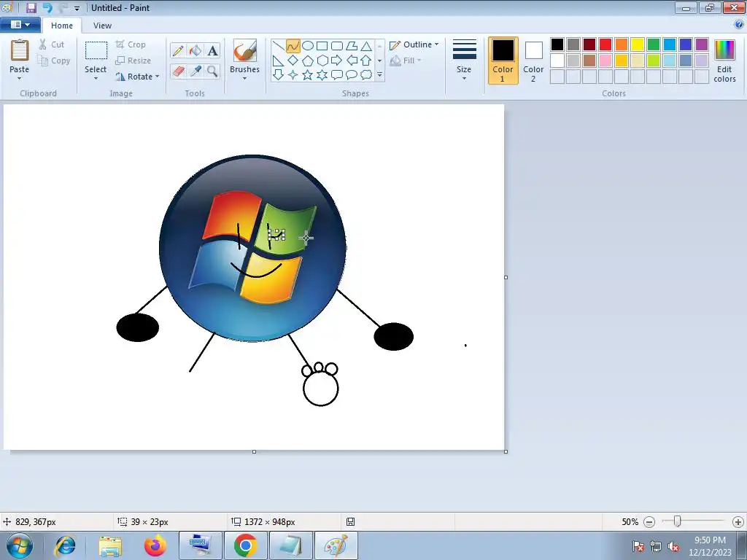Choose the Five-point star shape
Viewport: 747px width, 560px height.
pos(308,75)
